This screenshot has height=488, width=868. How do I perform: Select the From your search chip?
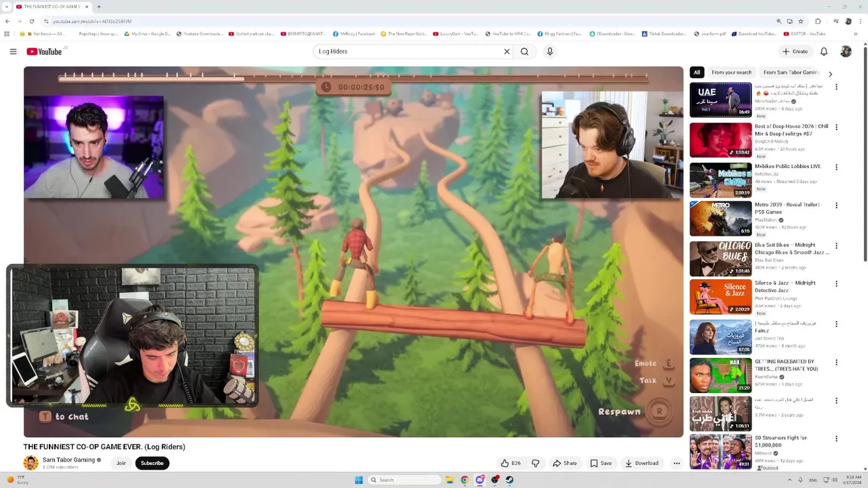(731, 73)
